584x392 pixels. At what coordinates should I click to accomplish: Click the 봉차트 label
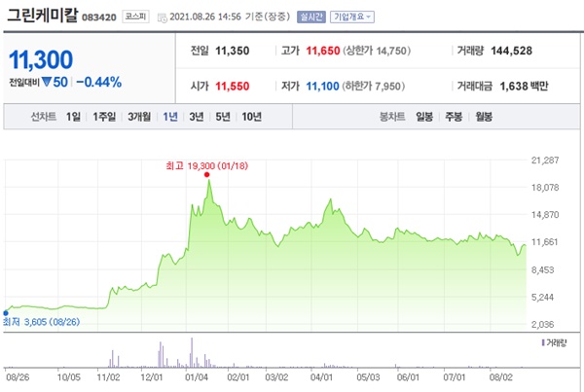[392, 117]
